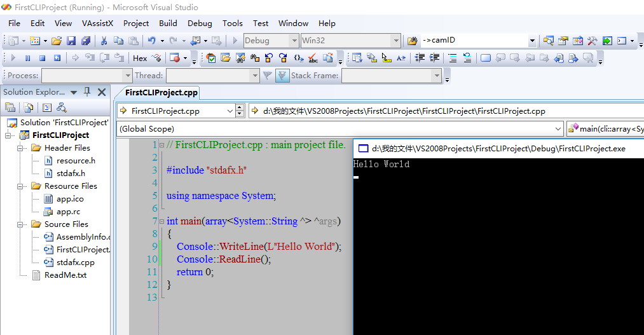
Task: Open the Tools menu
Action: (x=233, y=24)
